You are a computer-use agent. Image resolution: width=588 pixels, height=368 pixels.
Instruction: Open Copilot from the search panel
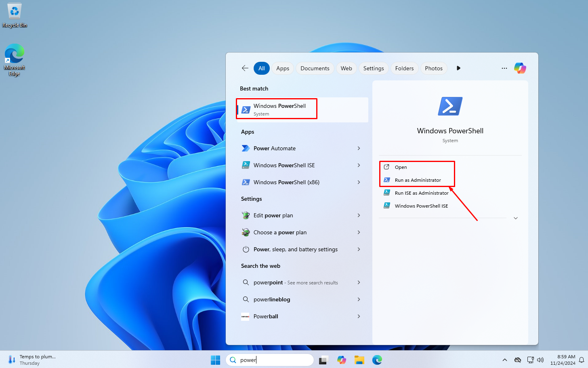tap(520, 68)
